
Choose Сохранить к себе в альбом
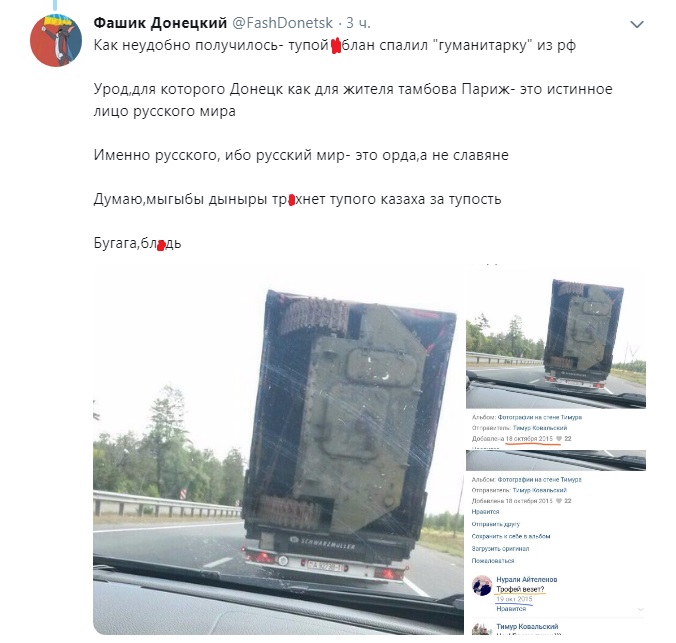[511, 536]
